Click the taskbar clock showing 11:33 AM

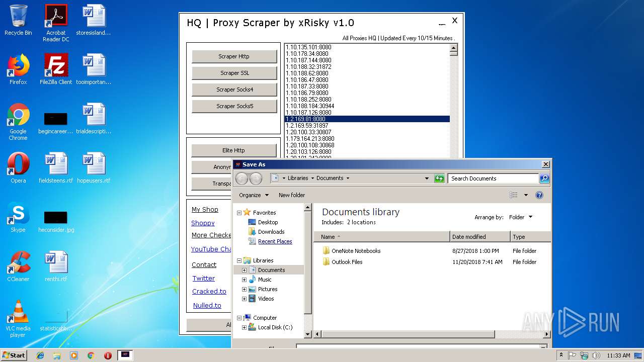click(618, 355)
